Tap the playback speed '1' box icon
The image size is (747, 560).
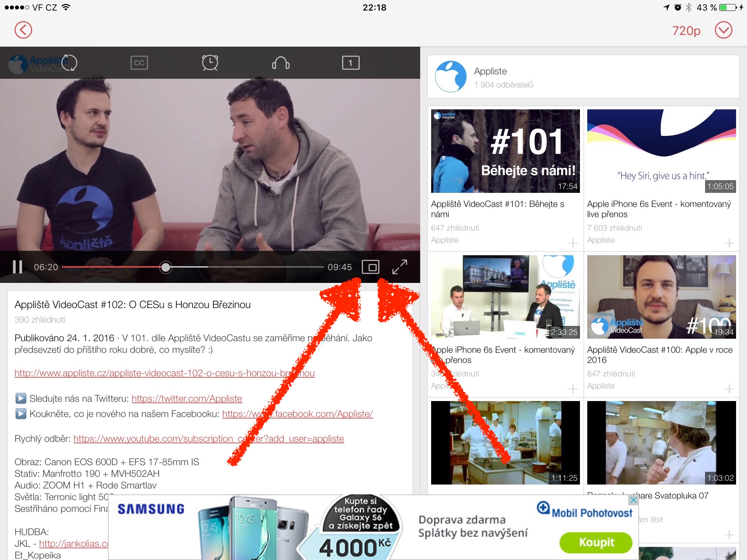coord(351,63)
